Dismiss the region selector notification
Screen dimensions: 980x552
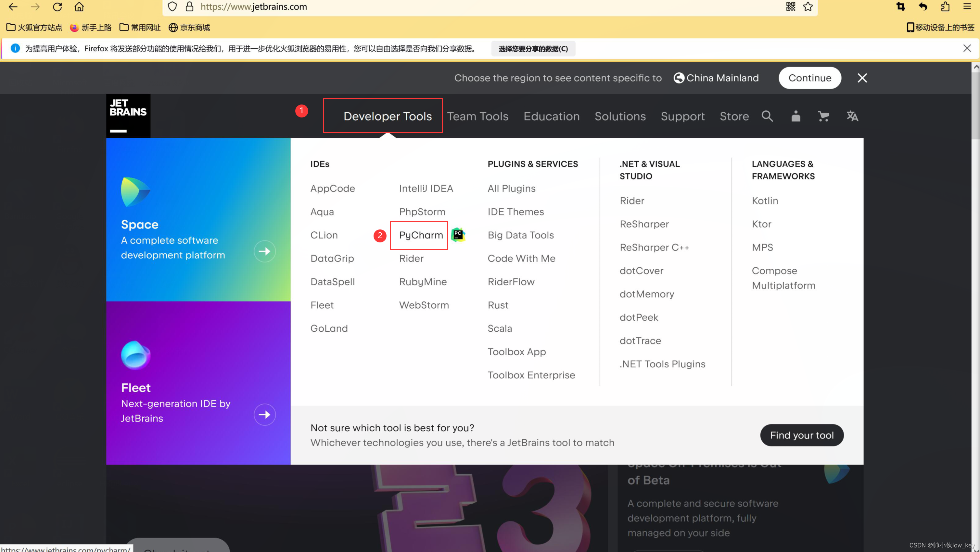click(862, 78)
